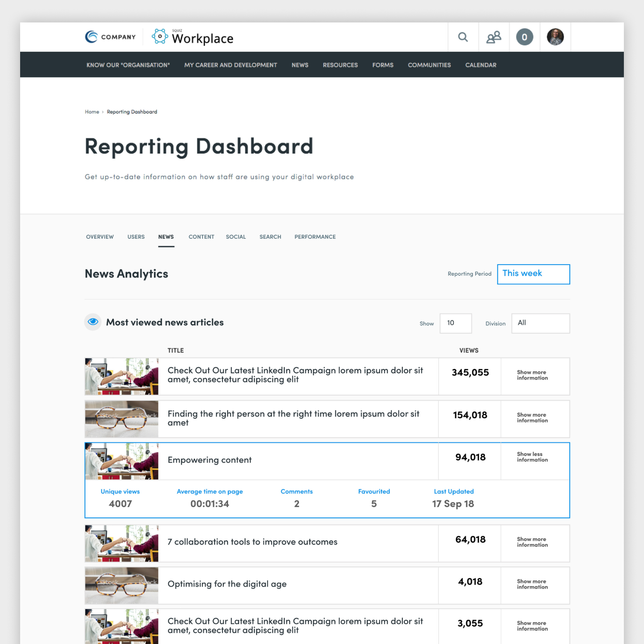
Task: Click the Company logo
Action: tap(110, 37)
